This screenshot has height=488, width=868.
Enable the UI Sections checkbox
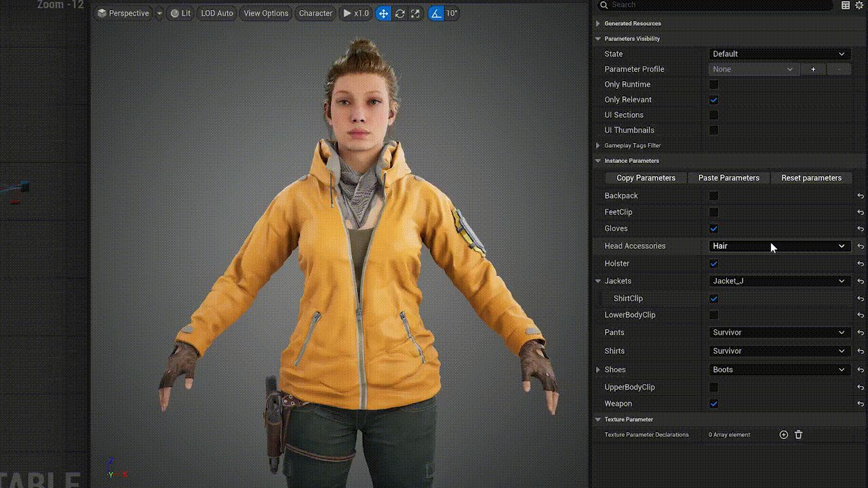click(x=713, y=115)
